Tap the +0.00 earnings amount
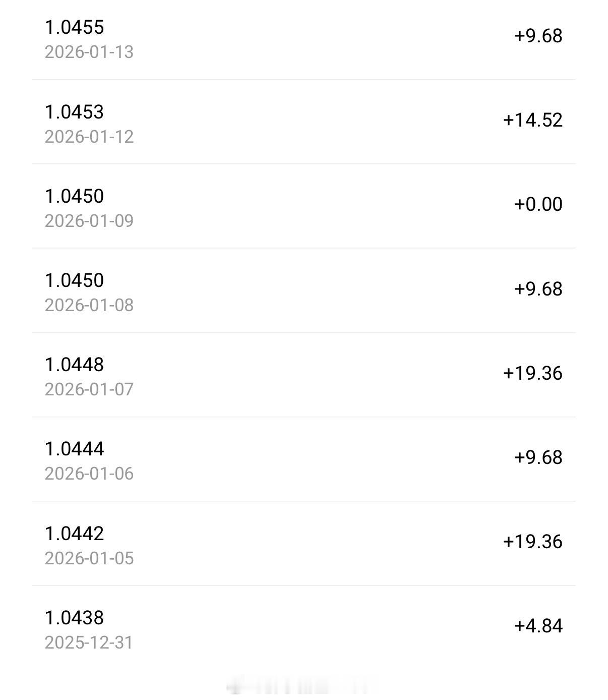 click(x=538, y=204)
